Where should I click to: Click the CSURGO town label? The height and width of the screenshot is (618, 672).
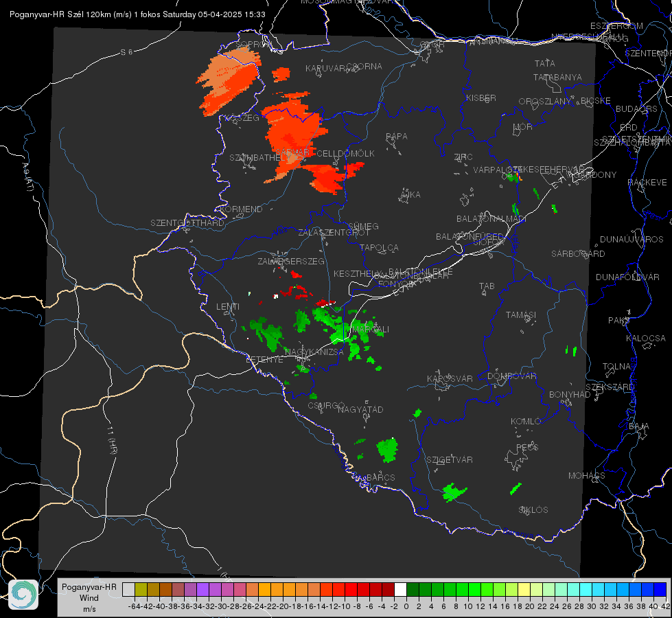point(326,405)
